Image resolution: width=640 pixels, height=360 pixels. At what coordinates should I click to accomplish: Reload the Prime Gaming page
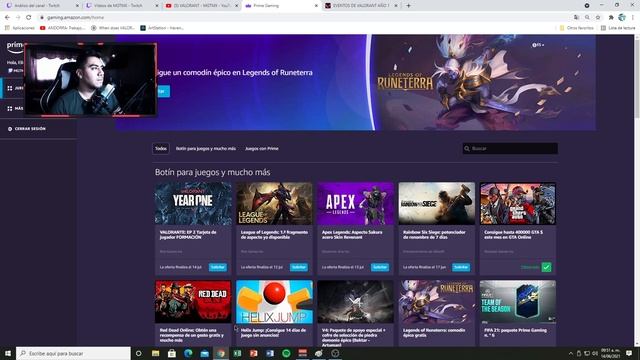pyautogui.click(x=29, y=18)
